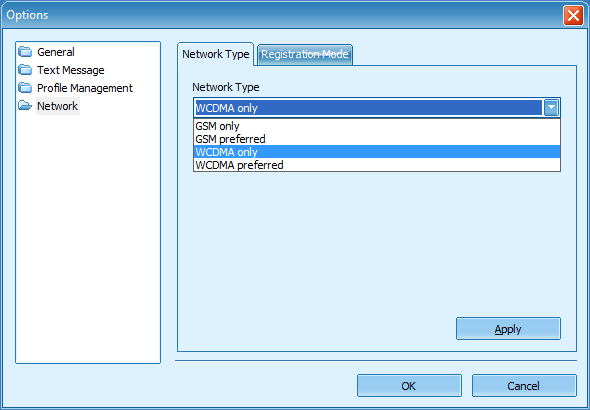Choose GSM preferred network option
Viewport: 590px width, 410px height.
tap(377, 139)
